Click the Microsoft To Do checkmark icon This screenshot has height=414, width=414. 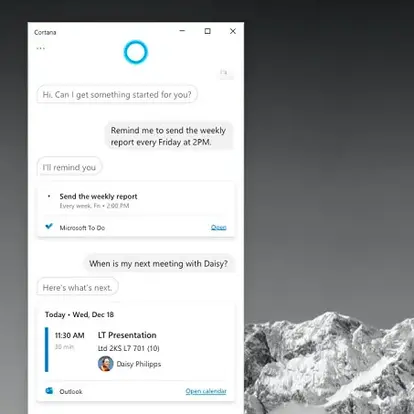[49, 226]
